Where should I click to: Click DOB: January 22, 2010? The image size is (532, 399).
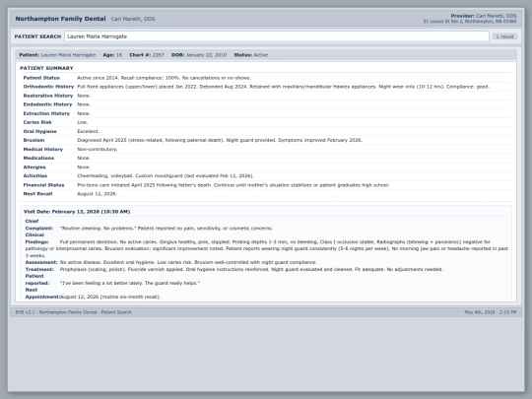point(199,55)
